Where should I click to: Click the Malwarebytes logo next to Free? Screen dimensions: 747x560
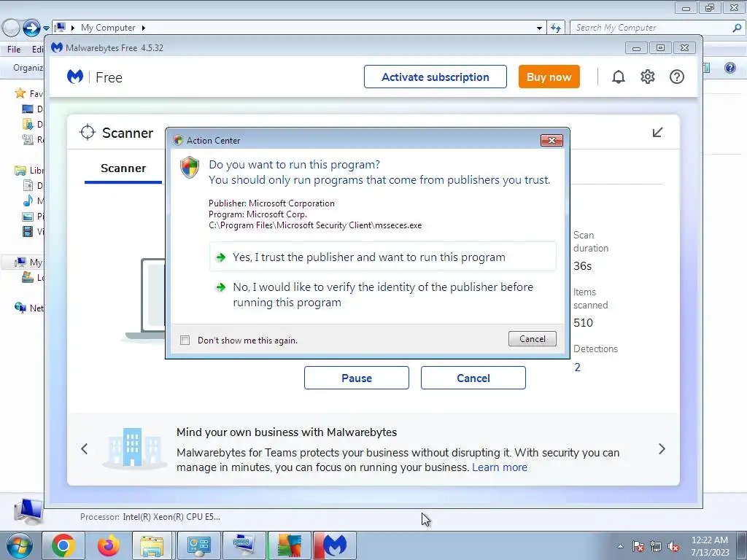click(75, 77)
